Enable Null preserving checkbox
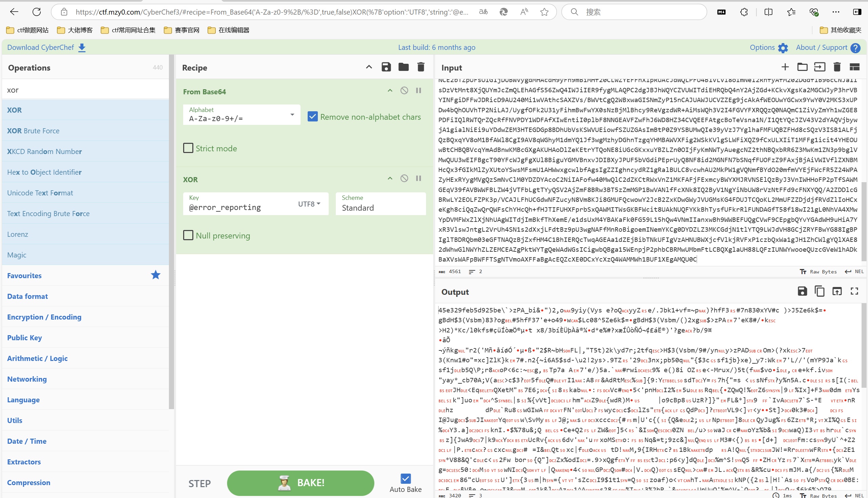868x498 pixels. pos(188,235)
